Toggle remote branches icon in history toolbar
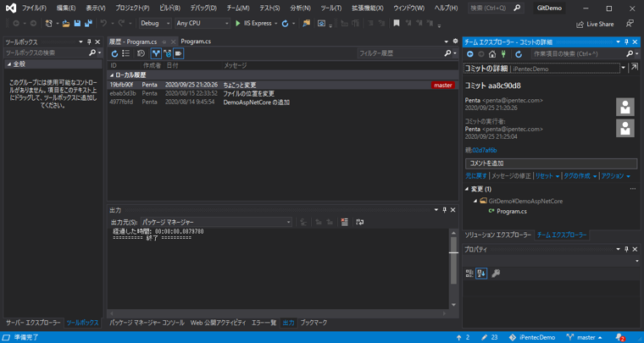This screenshot has width=644, height=343. (167, 53)
